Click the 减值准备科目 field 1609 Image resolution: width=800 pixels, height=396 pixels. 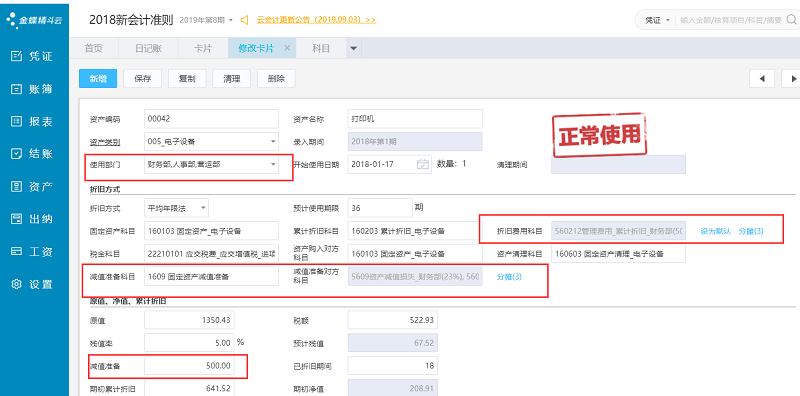pyautogui.click(x=211, y=277)
